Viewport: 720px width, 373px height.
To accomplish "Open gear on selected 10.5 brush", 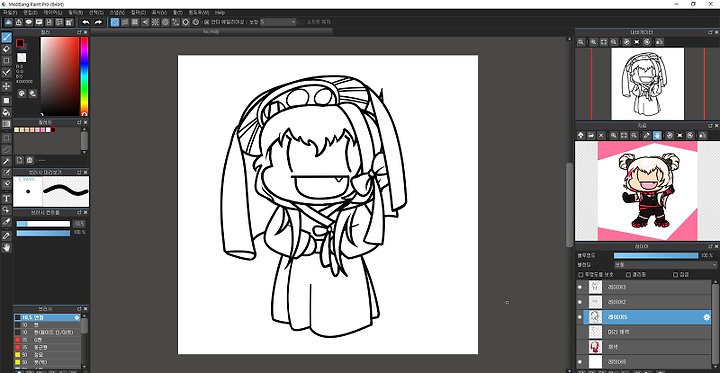I will [77, 317].
